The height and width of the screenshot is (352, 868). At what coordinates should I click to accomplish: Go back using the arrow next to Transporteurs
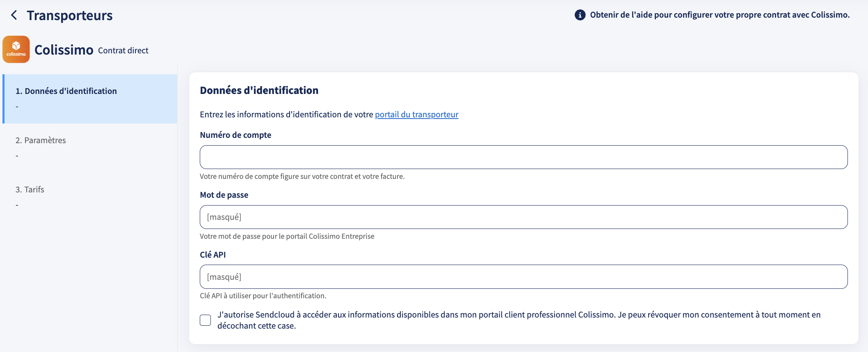(x=14, y=15)
